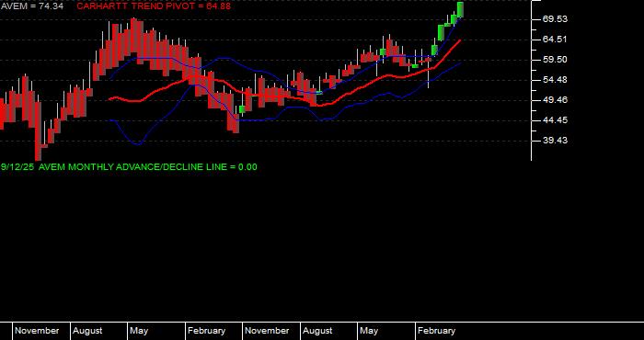Select the first August marker on time axis
This screenshot has height=340, width=644.
click(87, 331)
